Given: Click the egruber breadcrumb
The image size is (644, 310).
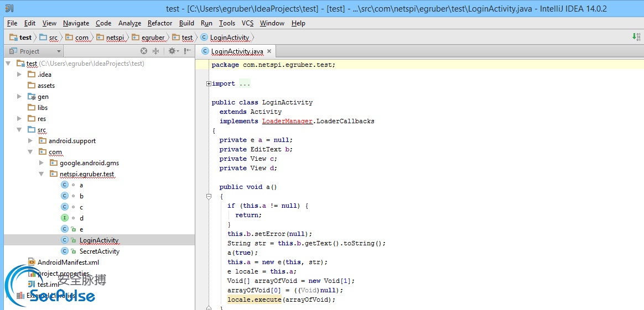Looking at the screenshot, I should pyautogui.click(x=148, y=38).
